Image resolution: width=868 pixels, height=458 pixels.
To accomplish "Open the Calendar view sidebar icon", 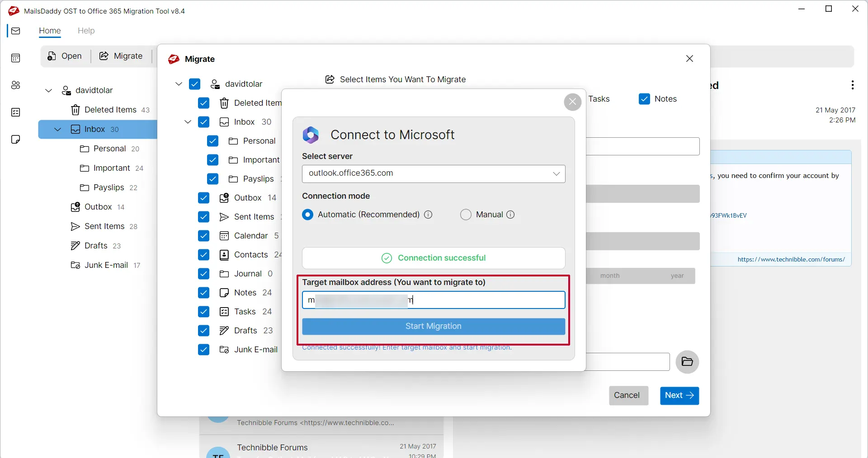I will tap(16, 58).
